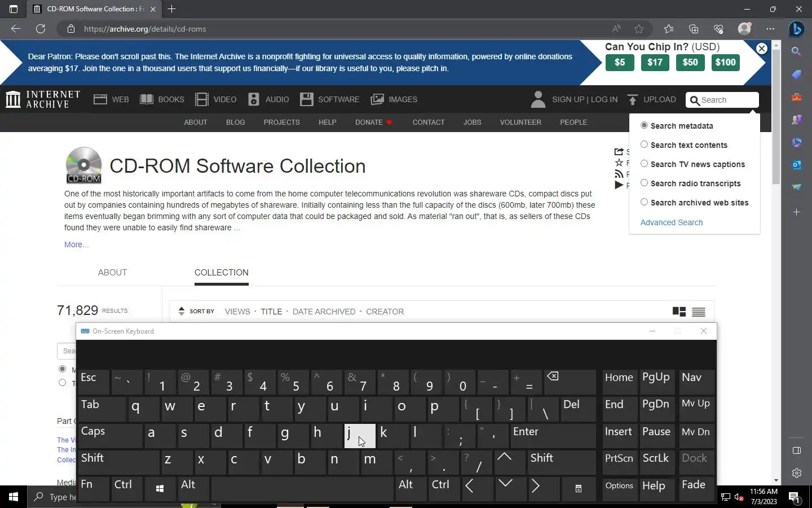Image resolution: width=812 pixels, height=508 pixels.
Task: Open Windows Start menu
Action: pyautogui.click(x=14, y=497)
